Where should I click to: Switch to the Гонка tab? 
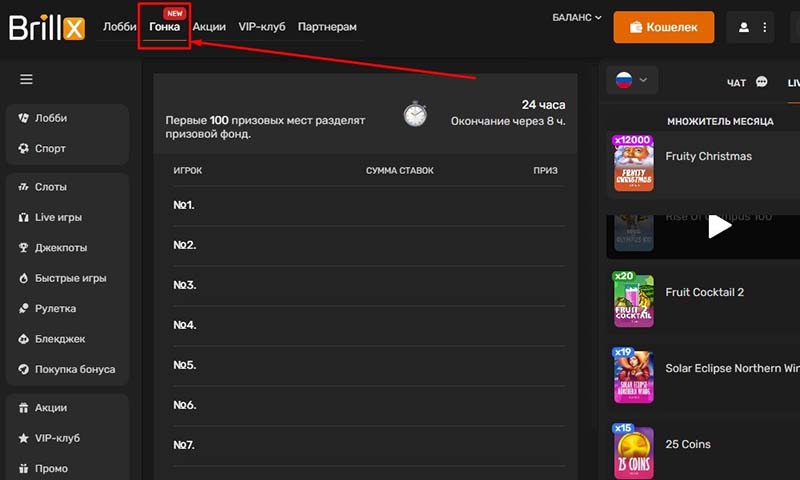click(x=164, y=27)
